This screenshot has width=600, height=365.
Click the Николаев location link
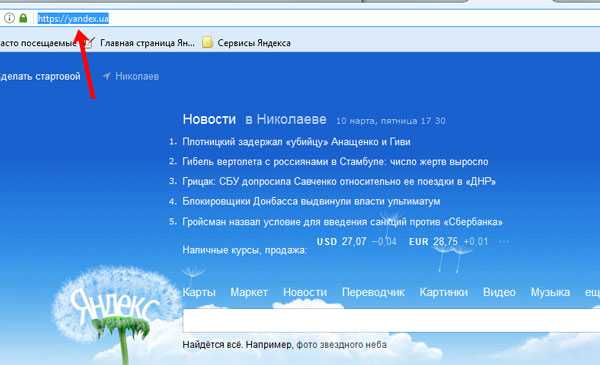pos(137,77)
